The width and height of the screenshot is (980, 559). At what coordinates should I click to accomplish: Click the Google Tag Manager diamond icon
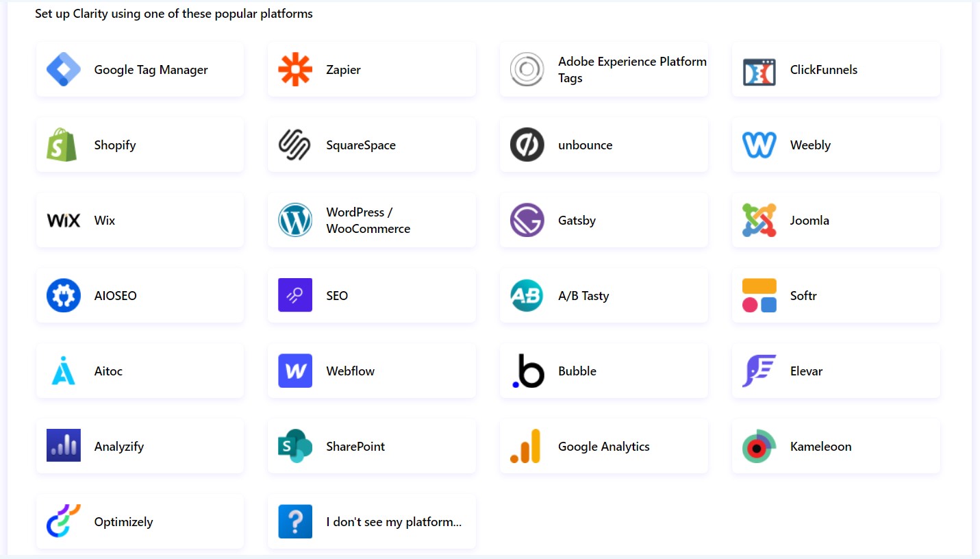click(x=64, y=69)
